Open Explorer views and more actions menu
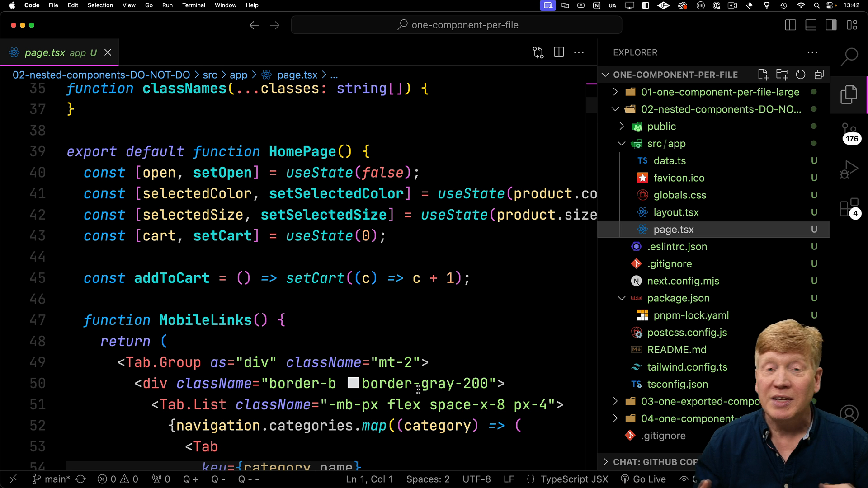This screenshot has height=488, width=868. click(812, 52)
